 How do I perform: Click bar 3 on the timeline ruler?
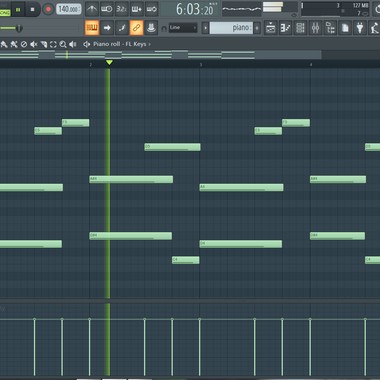(x=201, y=65)
